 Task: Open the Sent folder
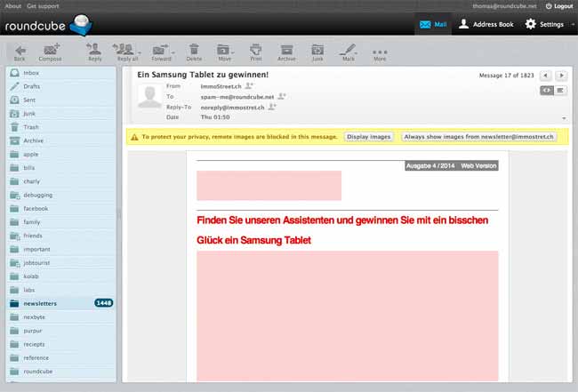point(60,100)
